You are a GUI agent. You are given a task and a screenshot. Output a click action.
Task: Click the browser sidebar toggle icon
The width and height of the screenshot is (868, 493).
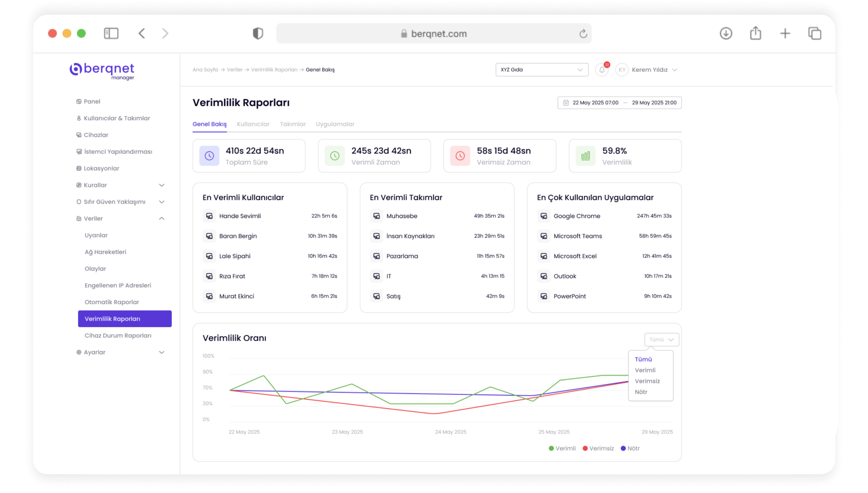[111, 33]
